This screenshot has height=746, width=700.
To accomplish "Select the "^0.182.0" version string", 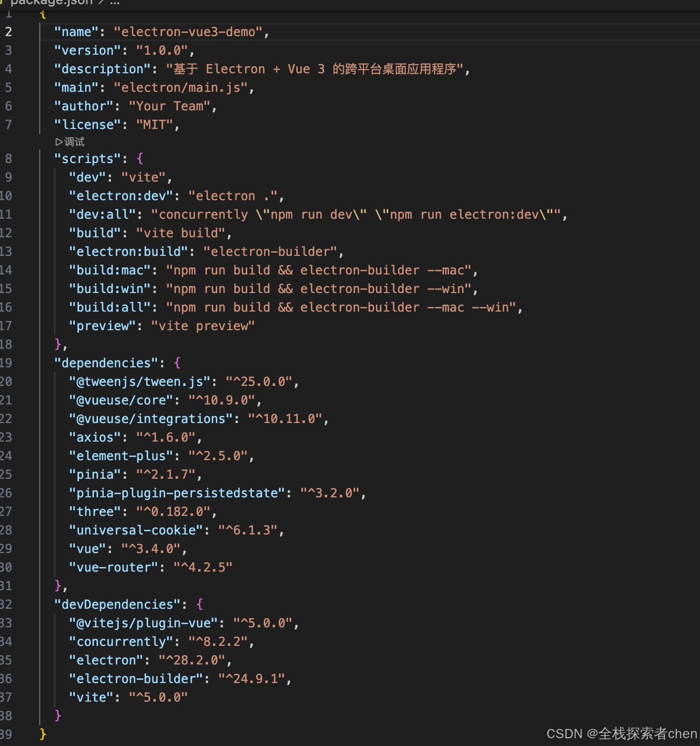I will [x=173, y=512].
